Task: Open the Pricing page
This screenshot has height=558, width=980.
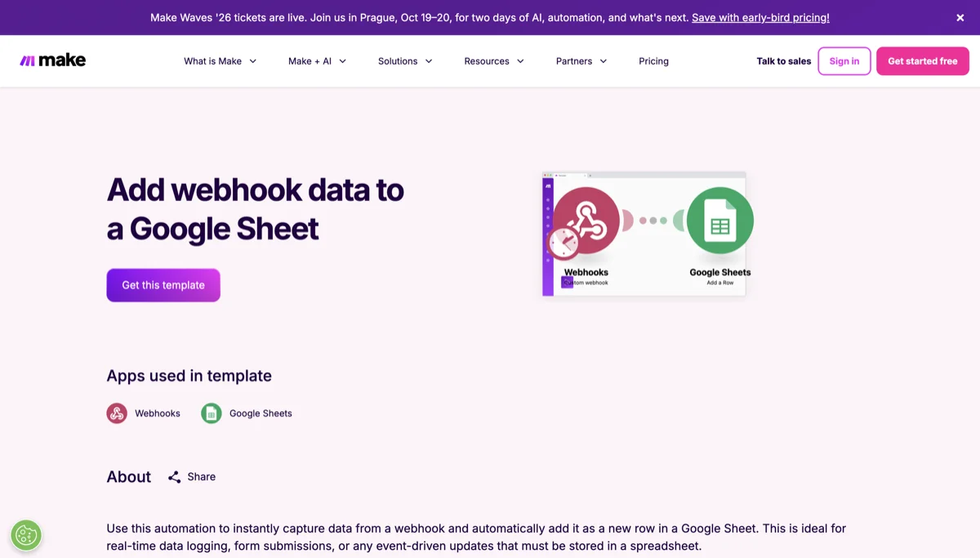Action: 653,61
